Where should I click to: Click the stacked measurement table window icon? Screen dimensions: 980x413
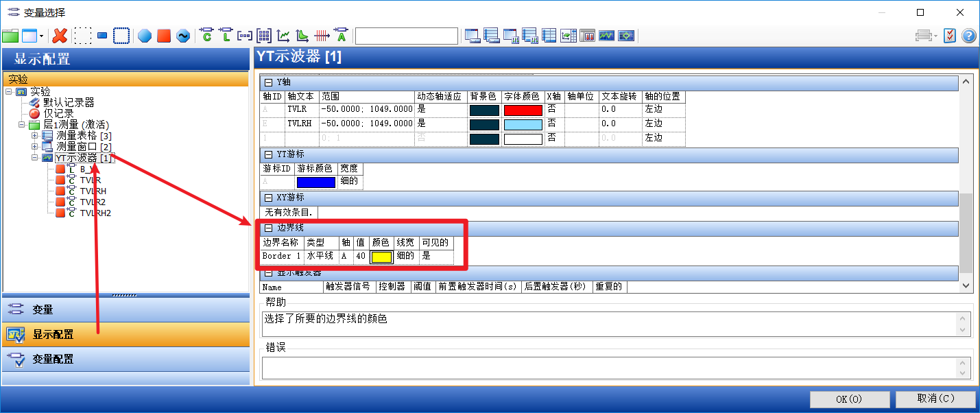click(x=491, y=36)
